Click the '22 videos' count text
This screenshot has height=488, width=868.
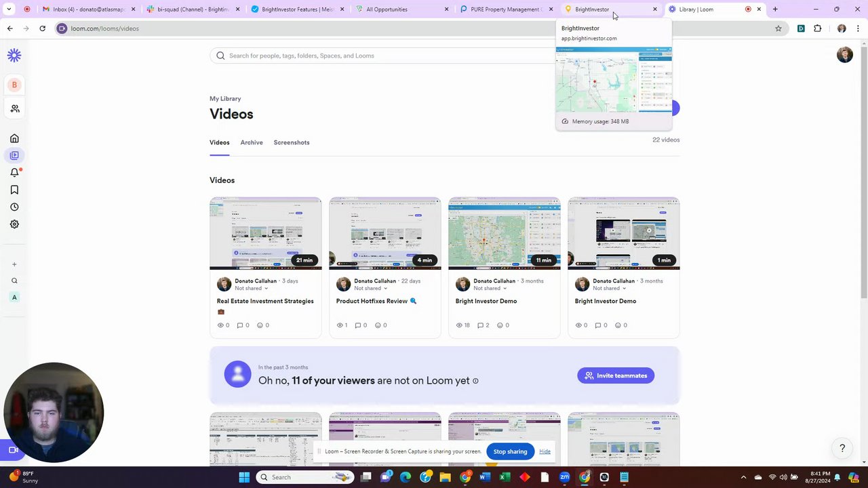pyautogui.click(x=666, y=140)
